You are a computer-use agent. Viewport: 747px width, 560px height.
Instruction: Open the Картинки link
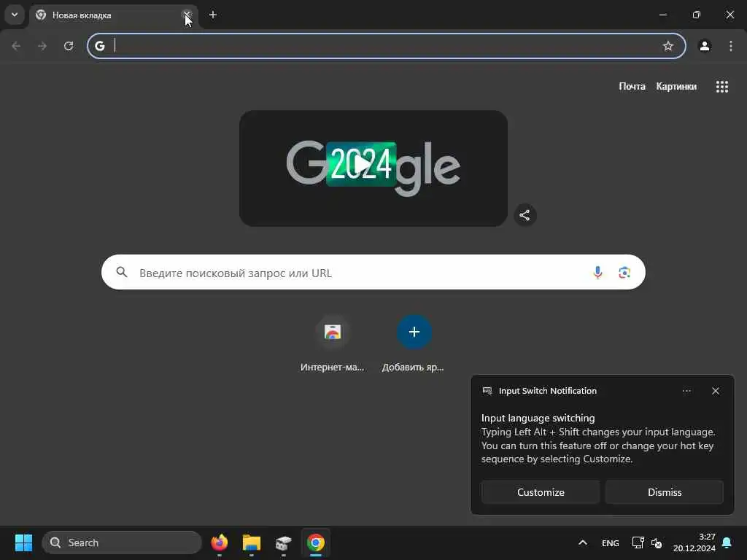tap(676, 86)
